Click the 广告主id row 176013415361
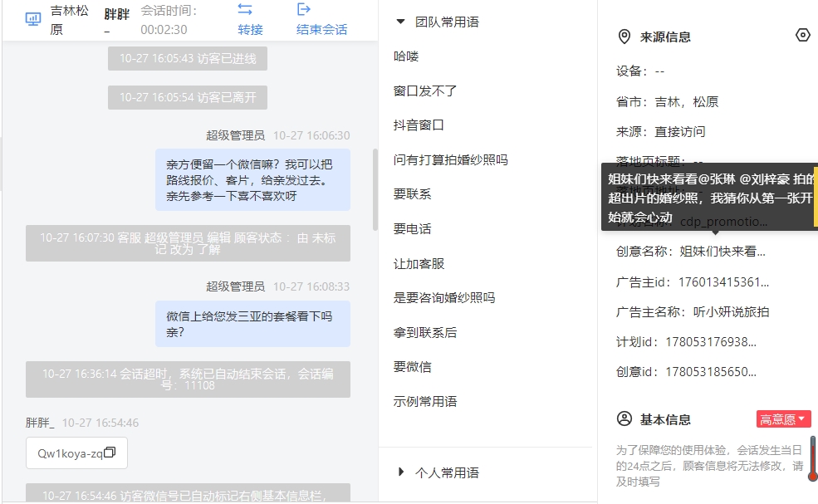Image resolution: width=818 pixels, height=504 pixels. (693, 282)
